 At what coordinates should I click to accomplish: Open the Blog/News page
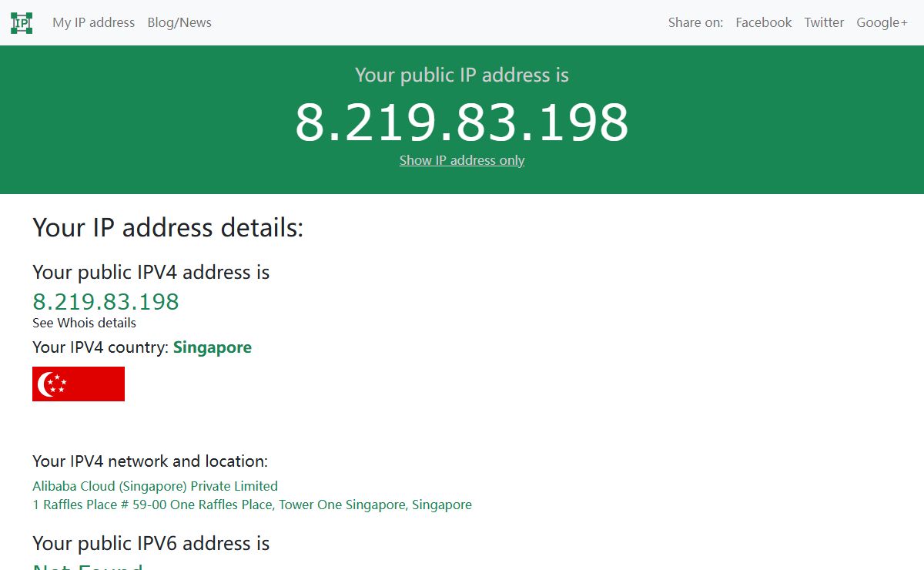coord(179,22)
